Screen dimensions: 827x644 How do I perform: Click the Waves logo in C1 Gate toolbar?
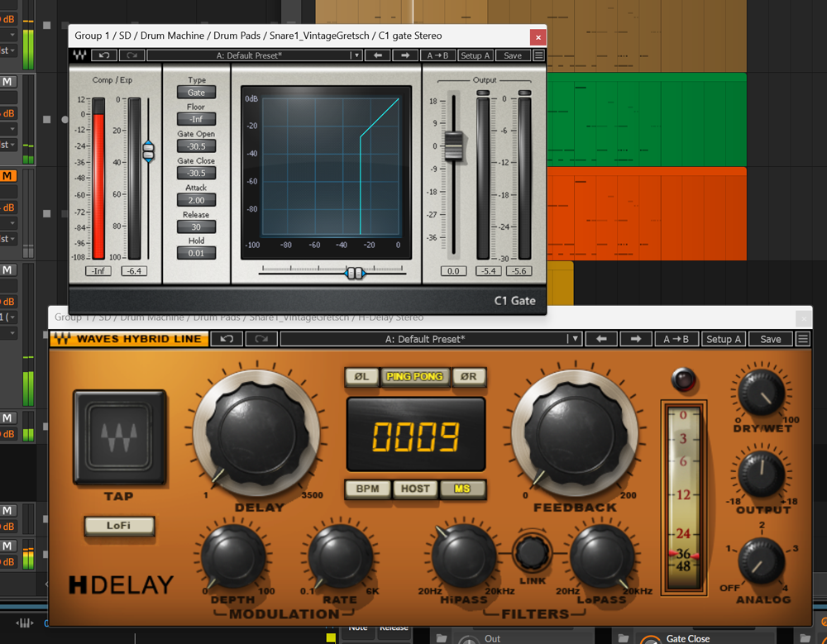[79, 55]
